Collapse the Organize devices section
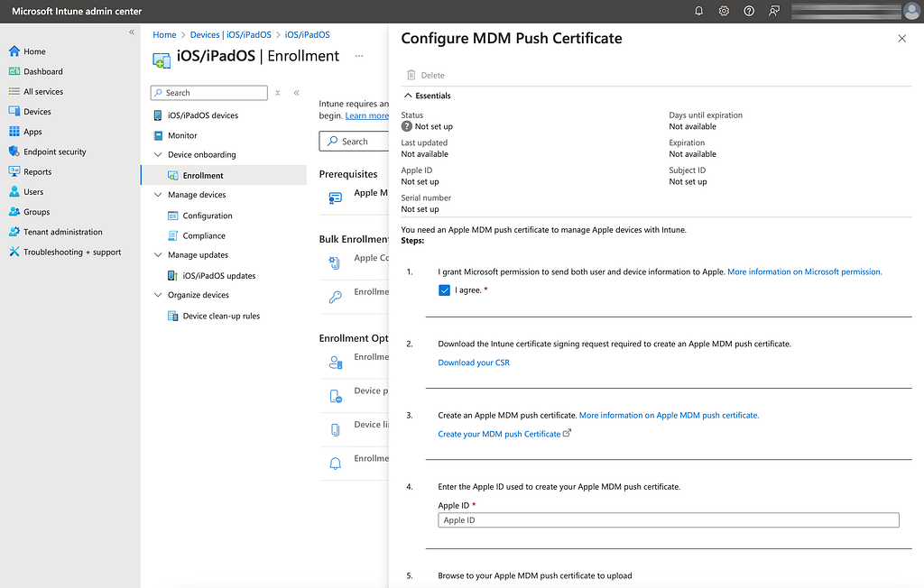 pos(158,295)
